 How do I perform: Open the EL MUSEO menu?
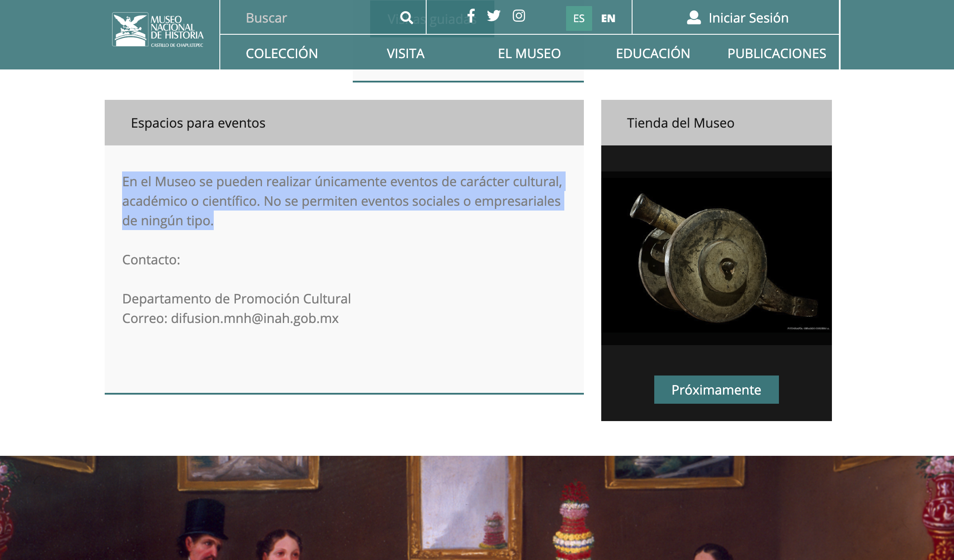tap(529, 53)
